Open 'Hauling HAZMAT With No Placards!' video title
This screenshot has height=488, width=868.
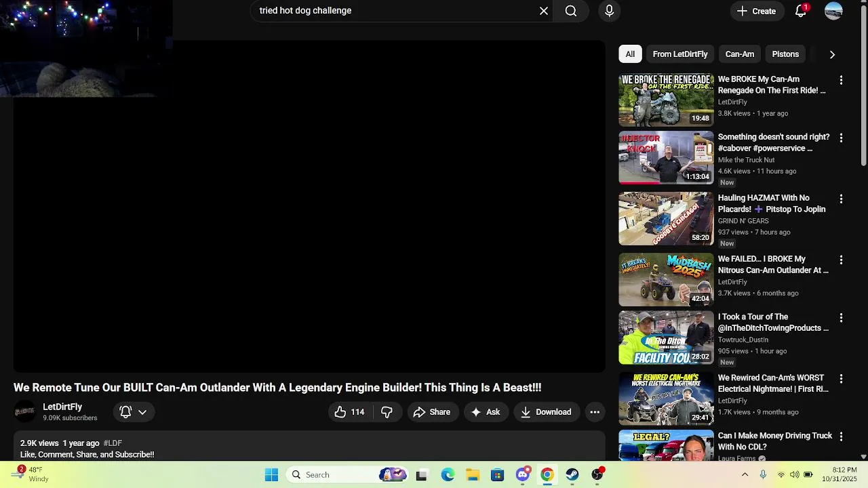pos(772,203)
